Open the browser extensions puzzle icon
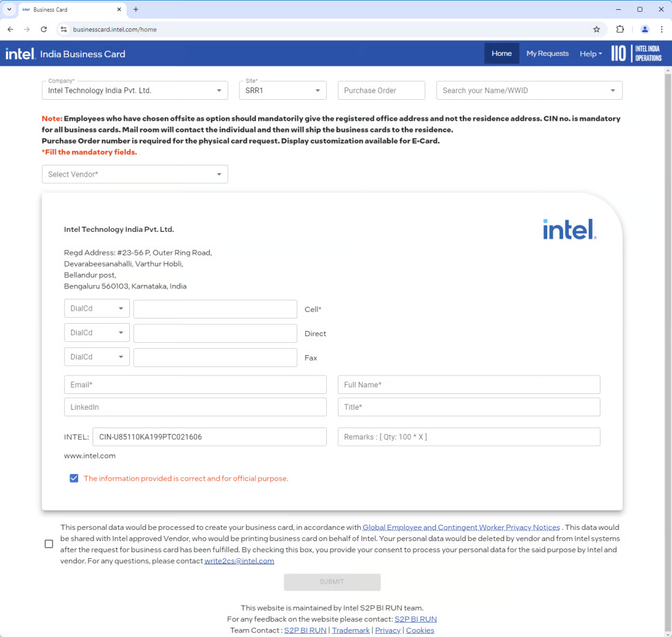This screenshot has width=672, height=637. pyautogui.click(x=620, y=29)
